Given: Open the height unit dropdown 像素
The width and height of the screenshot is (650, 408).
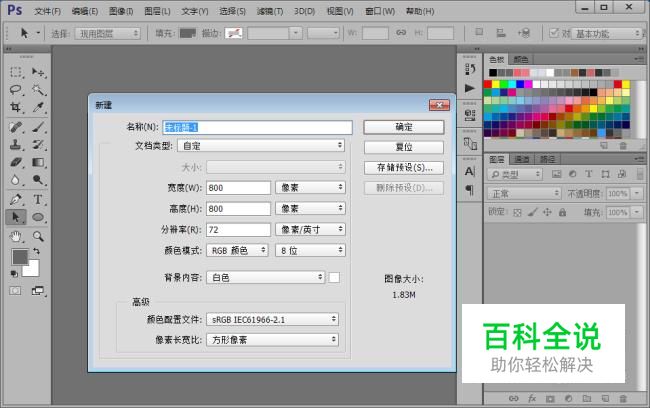Looking at the screenshot, I should click(x=310, y=208).
